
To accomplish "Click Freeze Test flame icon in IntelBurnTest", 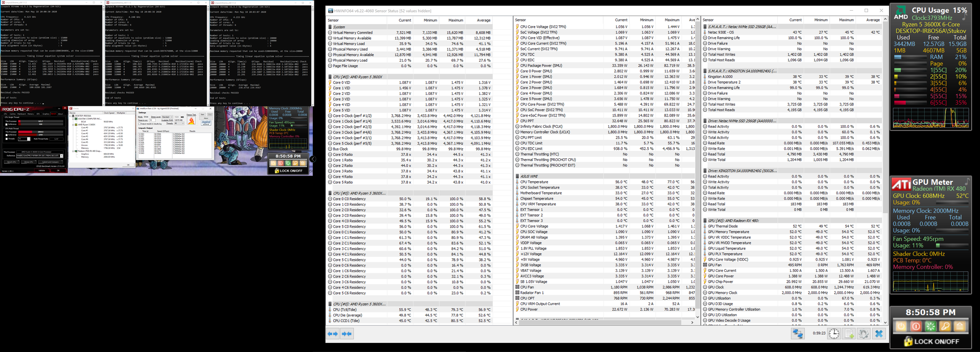I will (x=191, y=121).
